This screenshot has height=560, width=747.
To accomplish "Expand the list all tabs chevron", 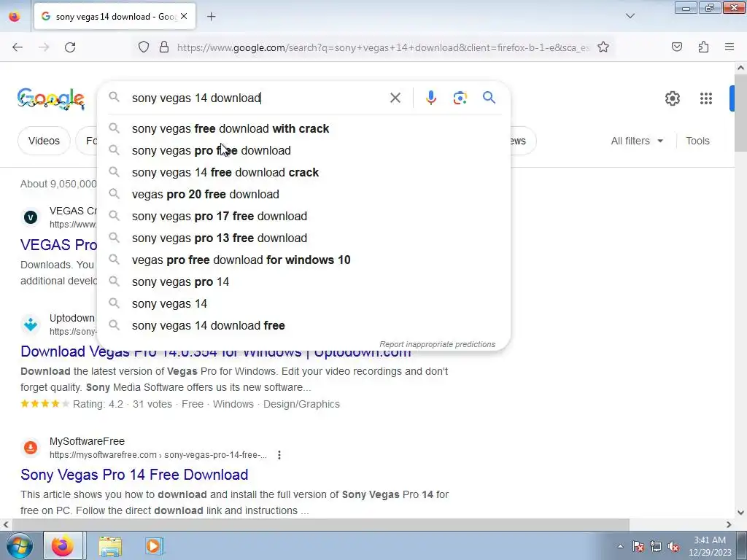I will [630, 16].
